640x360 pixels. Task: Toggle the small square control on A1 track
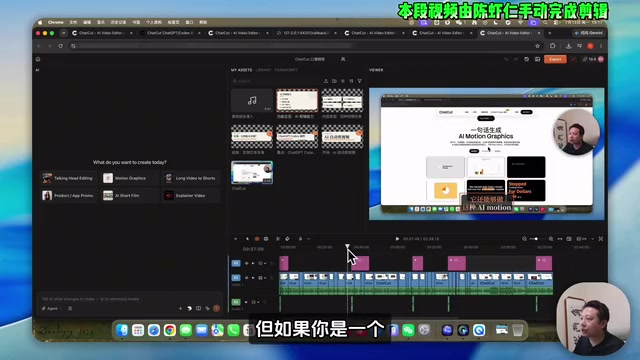(x=253, y=302)
